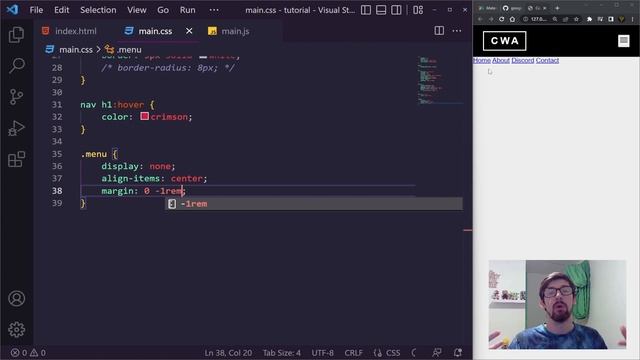Open the View menu
This screenshot has height=360, width=640.
(x=136, y=10)
